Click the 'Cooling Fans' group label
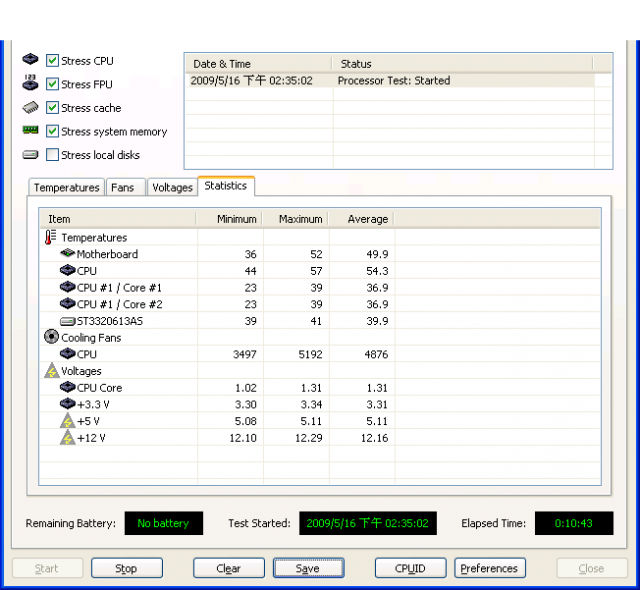 click(x=91, y=337)
